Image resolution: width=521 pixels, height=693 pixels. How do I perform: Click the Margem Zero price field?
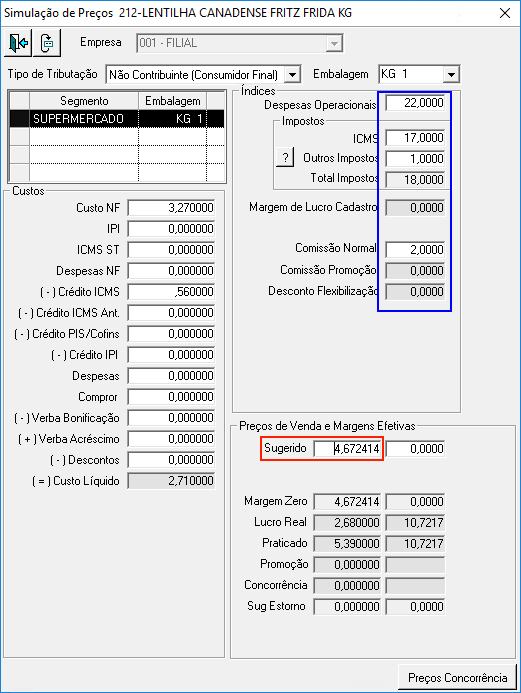(x=347, y=502)
